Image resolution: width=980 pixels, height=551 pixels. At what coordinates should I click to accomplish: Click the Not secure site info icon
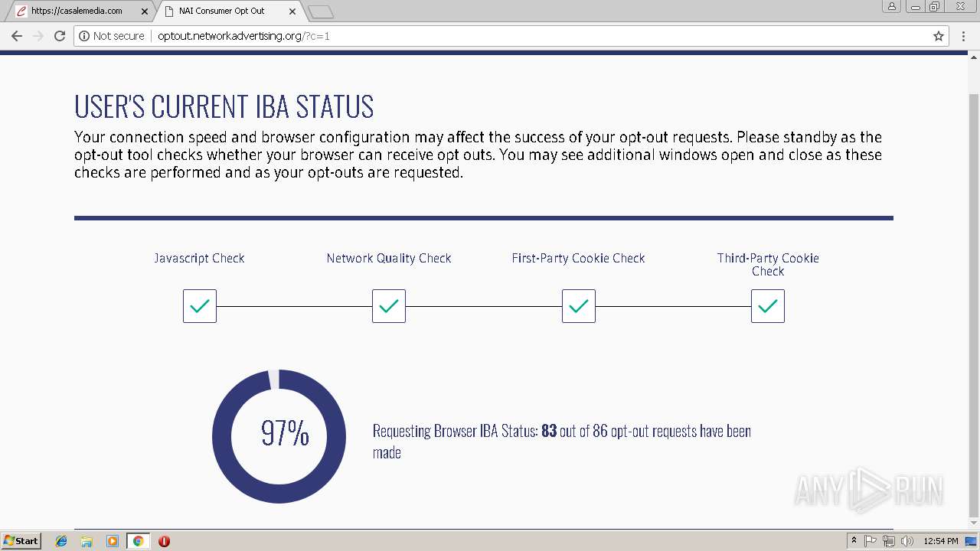pos(83,36)
